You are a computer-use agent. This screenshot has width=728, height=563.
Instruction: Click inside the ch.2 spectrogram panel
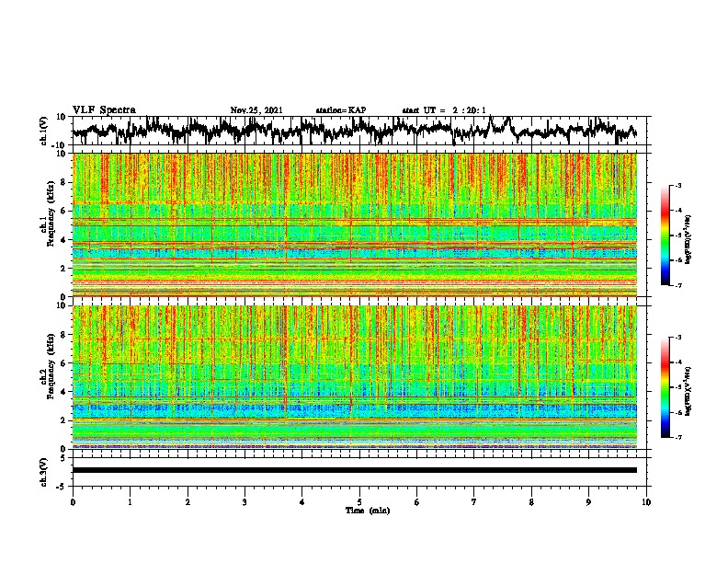coord(355,377)
